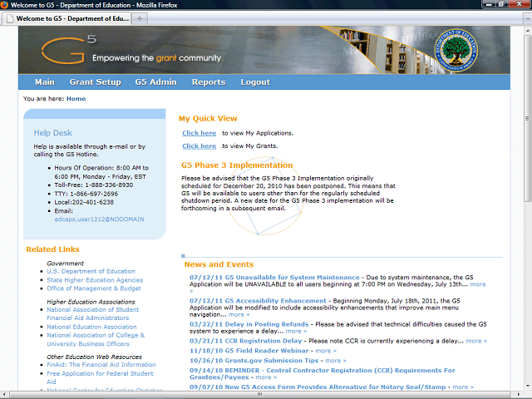Click the horizontal scrollbar thumb

(260, 394)
